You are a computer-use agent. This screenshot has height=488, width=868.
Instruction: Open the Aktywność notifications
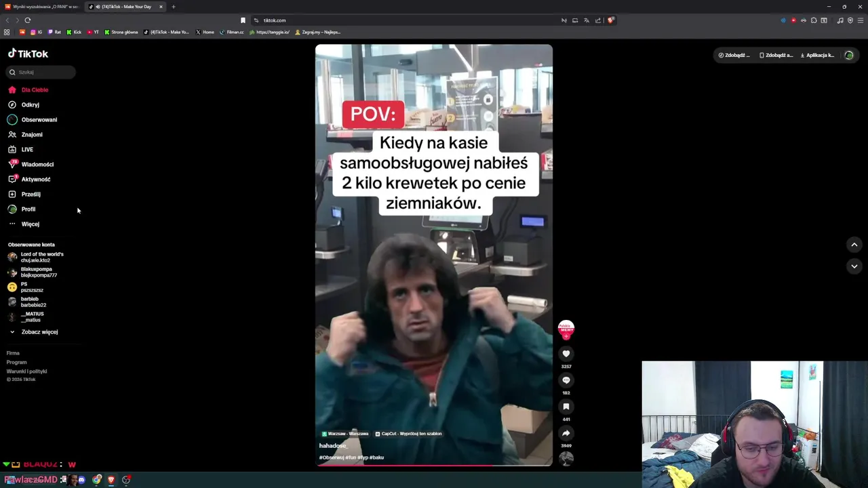29,179
